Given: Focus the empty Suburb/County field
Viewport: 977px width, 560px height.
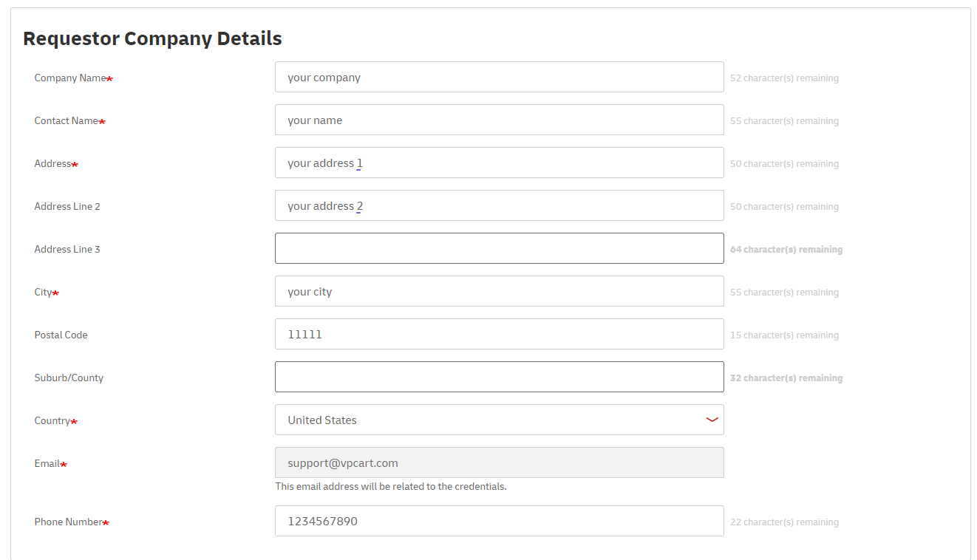Looking at the screenshot, I should pos(499,377).
